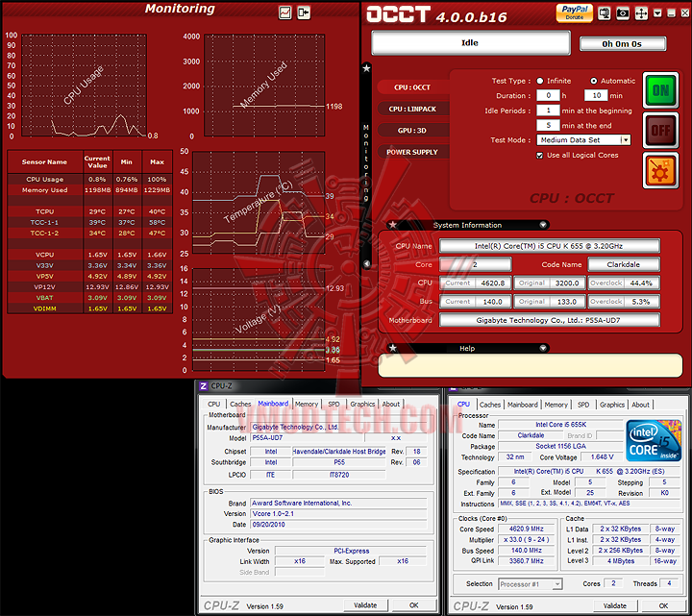Click Validate in left CPU-Z window
692x616 pixels.
(365, 605)
